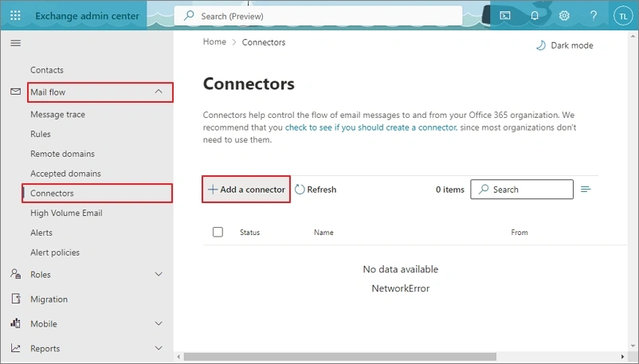The image size is (639, 364).
Task: Open the settings gear icon
Action: coord(564,15)
